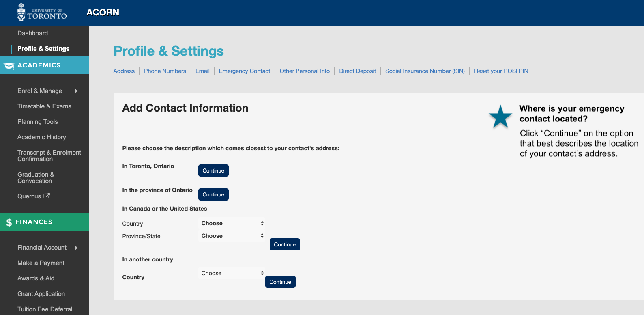This screenshot has height=315, width=644.
Task: Select Timetable & Exams in sidebar
Action: coord(44,106)
